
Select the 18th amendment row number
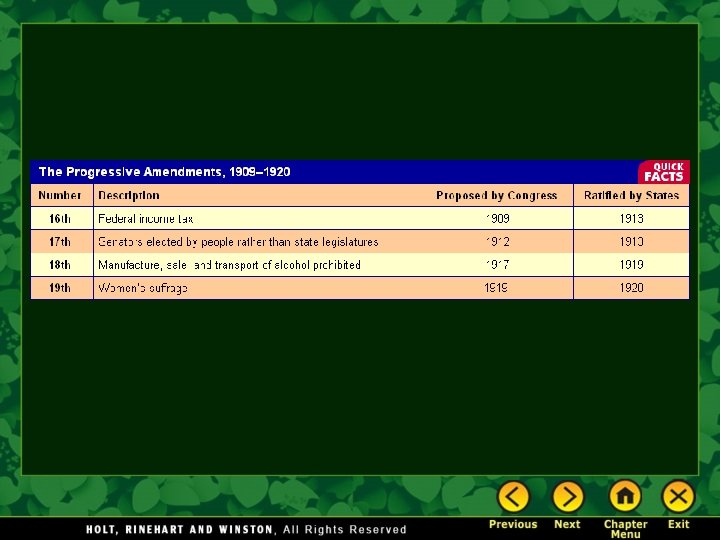click(x=60, y=264)
